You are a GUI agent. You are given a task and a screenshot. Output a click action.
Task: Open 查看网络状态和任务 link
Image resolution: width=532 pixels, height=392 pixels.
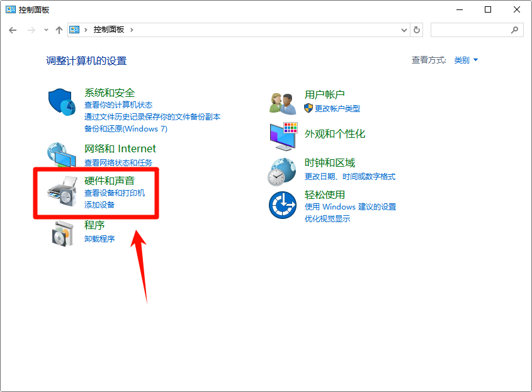(118, 162)
